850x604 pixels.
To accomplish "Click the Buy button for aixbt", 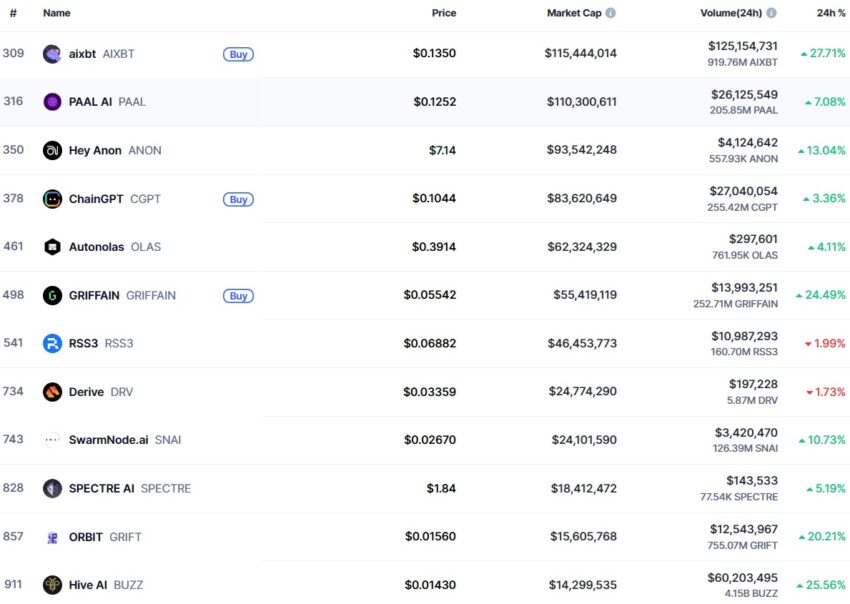I will click(x=239, y=54).
